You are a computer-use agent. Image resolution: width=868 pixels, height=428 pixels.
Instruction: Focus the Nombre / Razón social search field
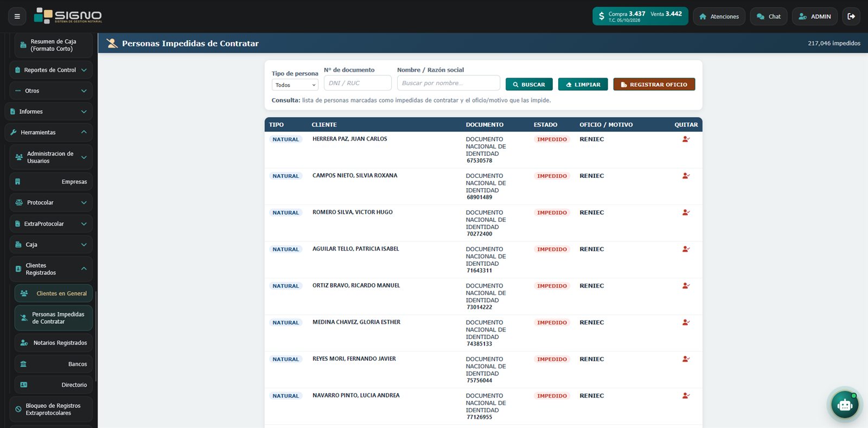coord(449,83)
